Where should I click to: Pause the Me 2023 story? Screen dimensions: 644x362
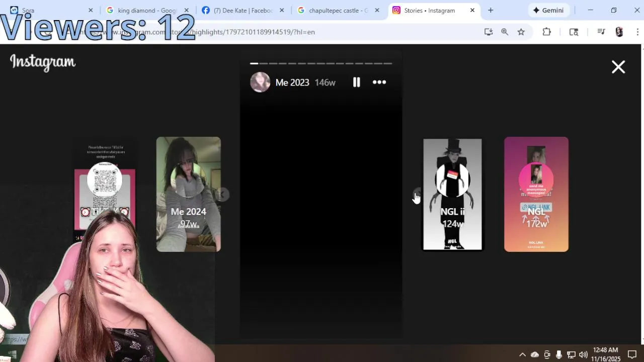point(356,82)
